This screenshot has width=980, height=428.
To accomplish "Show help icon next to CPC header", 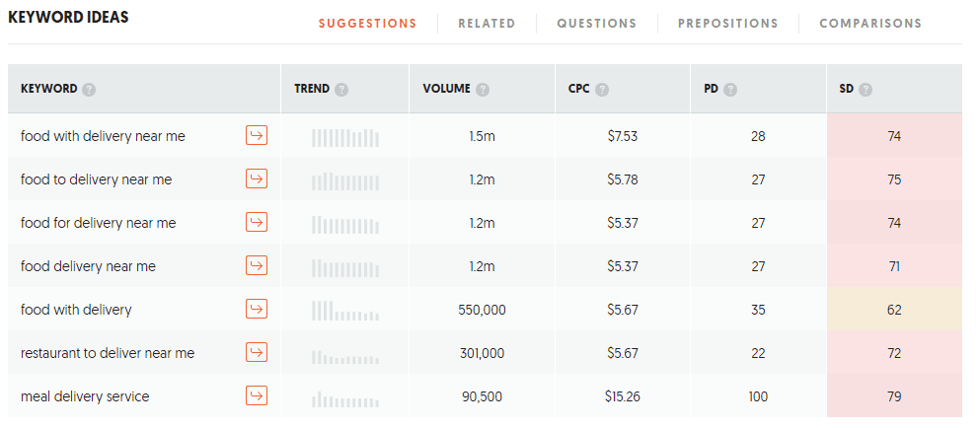I will [x=602, y=90].
